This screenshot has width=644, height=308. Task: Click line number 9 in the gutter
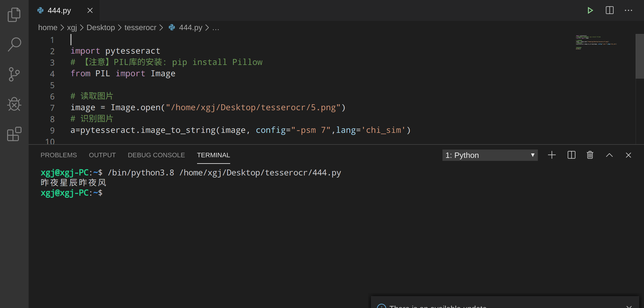click(x=52, y=130)
